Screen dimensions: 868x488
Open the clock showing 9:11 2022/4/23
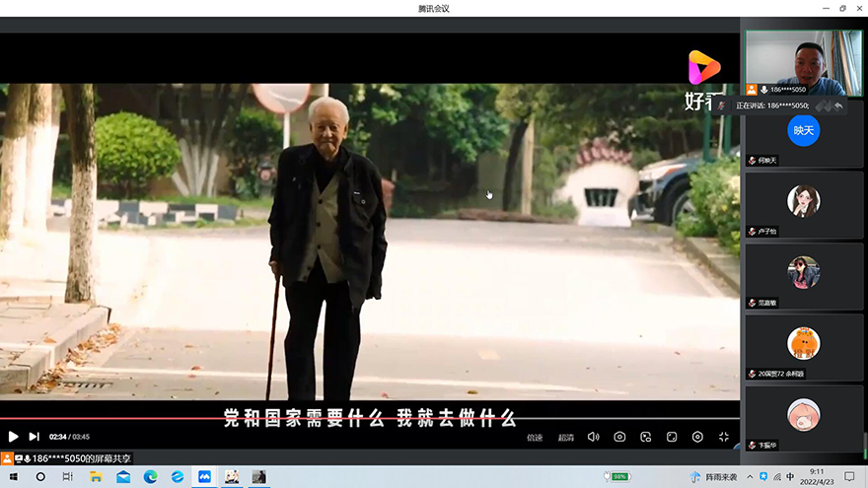pos(817,476)
